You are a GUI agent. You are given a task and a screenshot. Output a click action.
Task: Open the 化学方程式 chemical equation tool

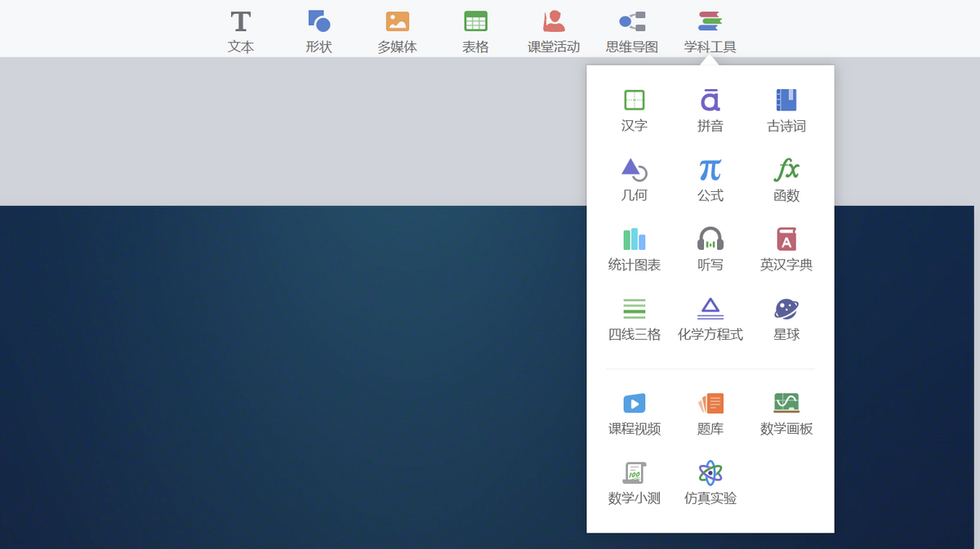coord(710,319)
